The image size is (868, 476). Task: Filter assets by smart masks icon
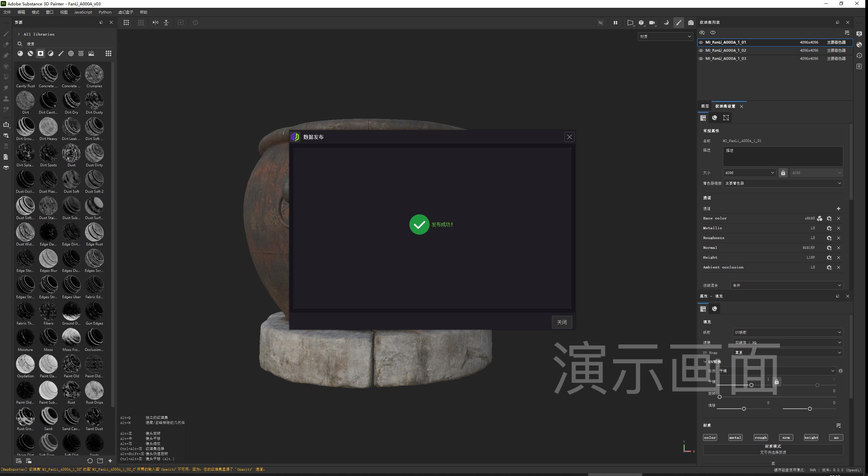click(41, 53)
